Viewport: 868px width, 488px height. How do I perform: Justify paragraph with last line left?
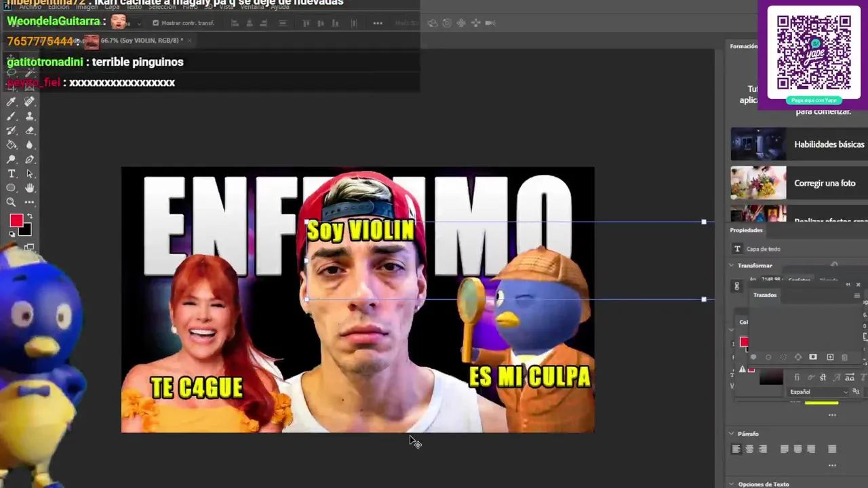coord(785,449)
